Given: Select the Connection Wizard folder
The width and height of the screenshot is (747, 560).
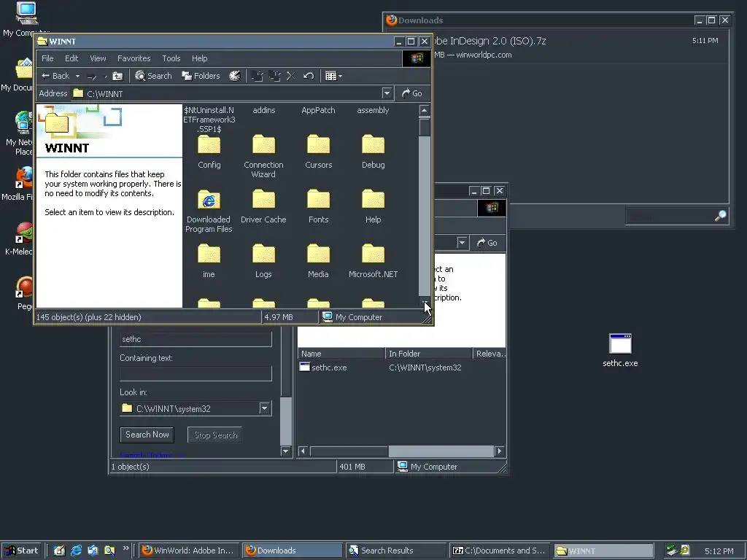Looking at the screenshot, I should [263, 145].
